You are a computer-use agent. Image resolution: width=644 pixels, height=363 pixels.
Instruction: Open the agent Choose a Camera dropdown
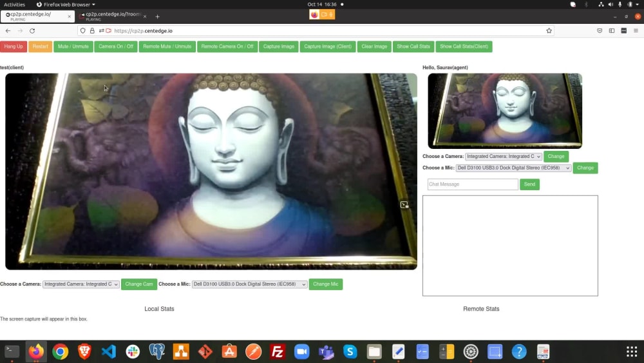click(504, 156)
